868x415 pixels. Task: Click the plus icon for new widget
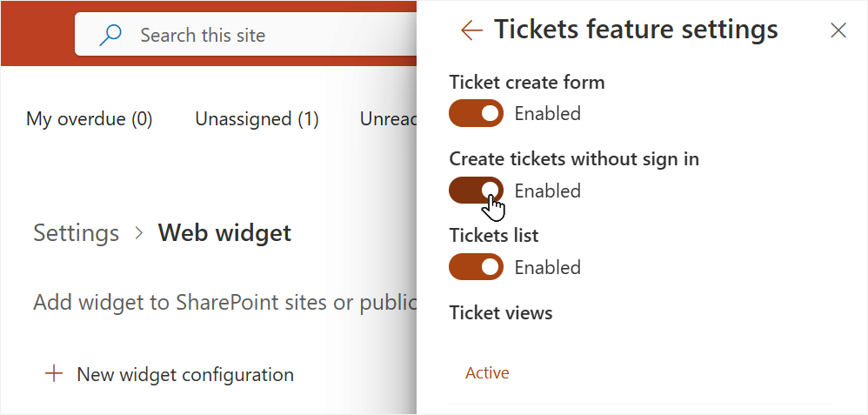(54, 374)
